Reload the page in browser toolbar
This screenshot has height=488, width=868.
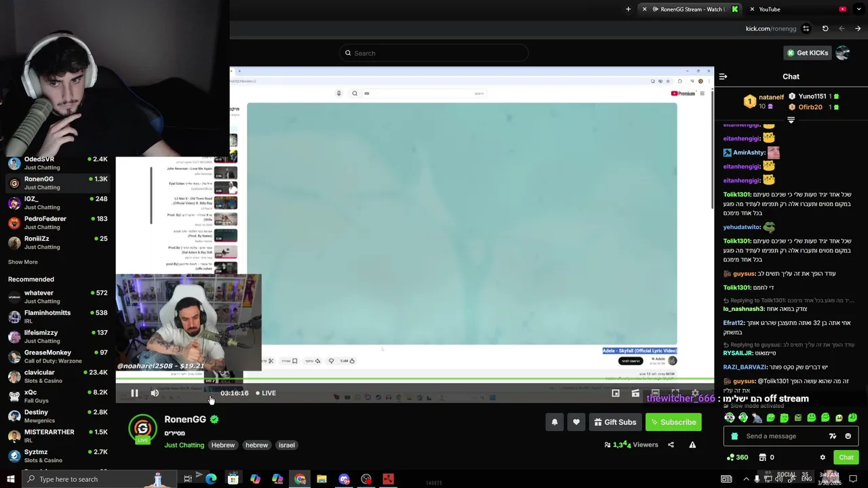825,28
